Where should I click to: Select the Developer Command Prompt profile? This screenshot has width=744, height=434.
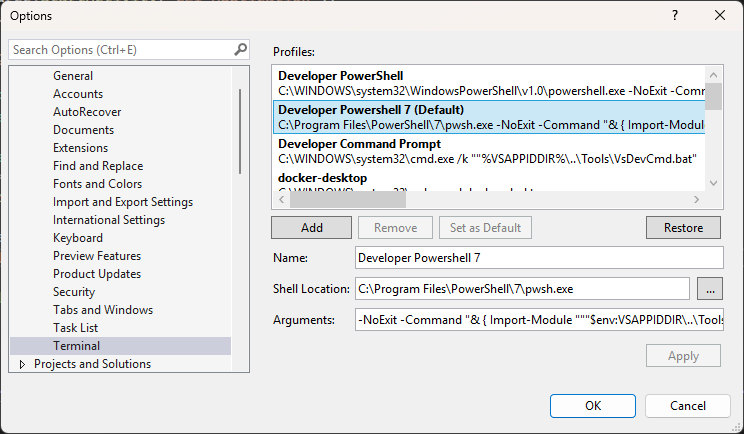[x=489, y=151]
